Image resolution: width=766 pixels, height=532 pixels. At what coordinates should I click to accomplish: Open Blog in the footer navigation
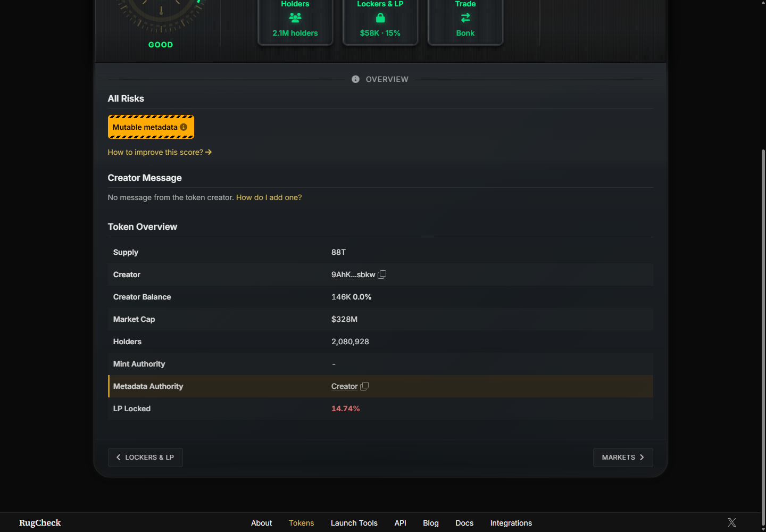click(431, 523)
